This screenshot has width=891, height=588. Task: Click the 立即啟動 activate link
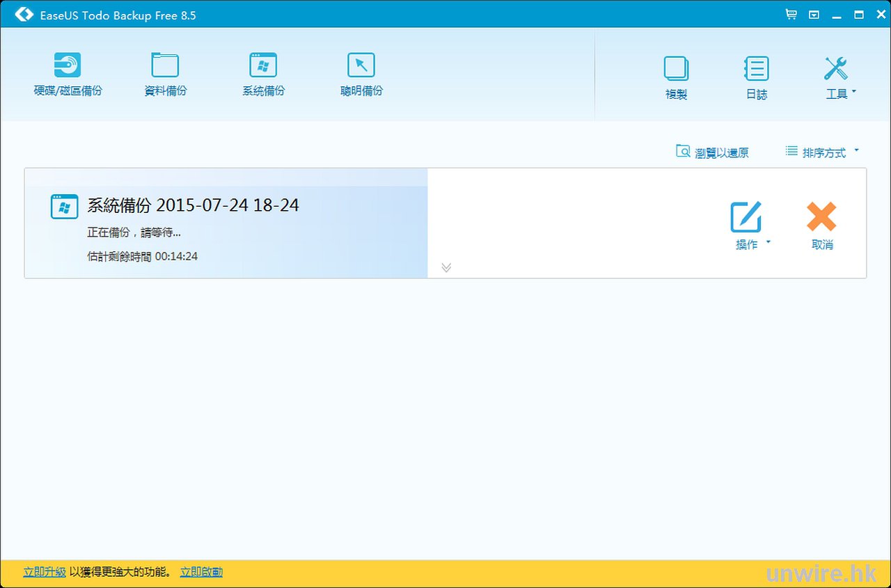click(201, 572)
